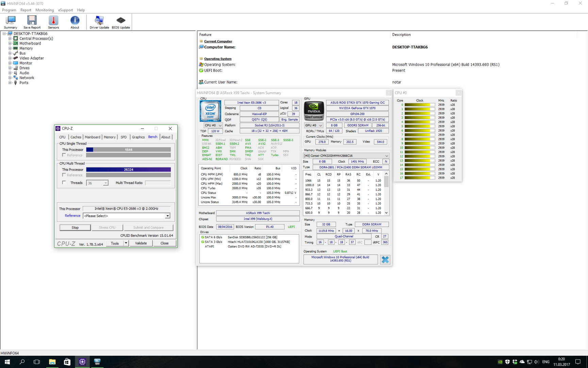588x368 pixels.
Task: Open the Current Computer link
Action: click(218, 41)
